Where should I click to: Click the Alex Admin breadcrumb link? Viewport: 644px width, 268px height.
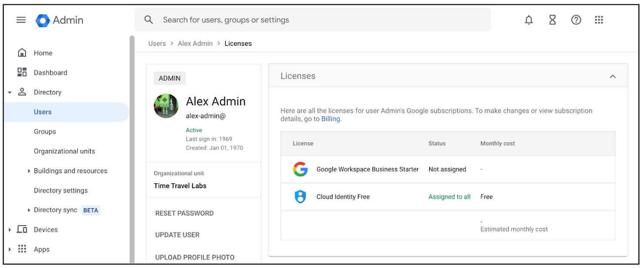195,44
